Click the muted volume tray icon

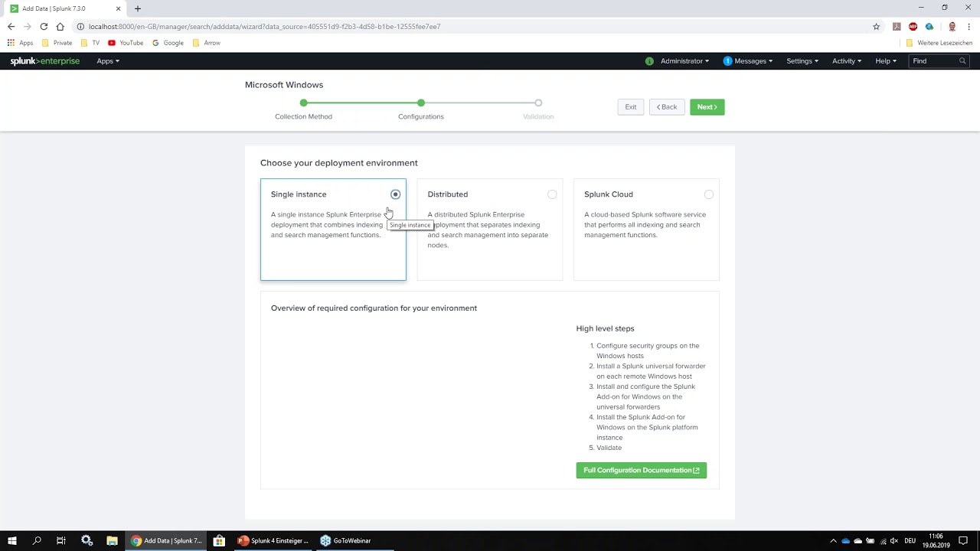click(893, 541)
